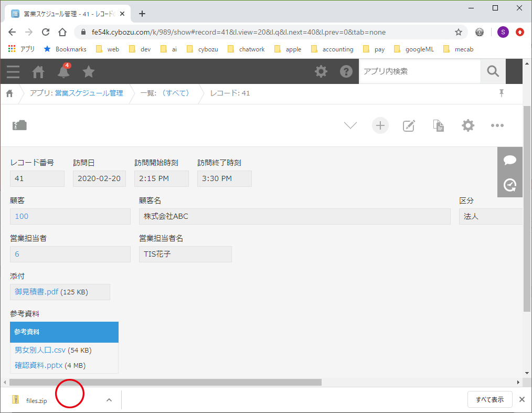Screen dimensions: 532x413
Task: Click the アプリ内検索 search field
Action: coord(420,71)
